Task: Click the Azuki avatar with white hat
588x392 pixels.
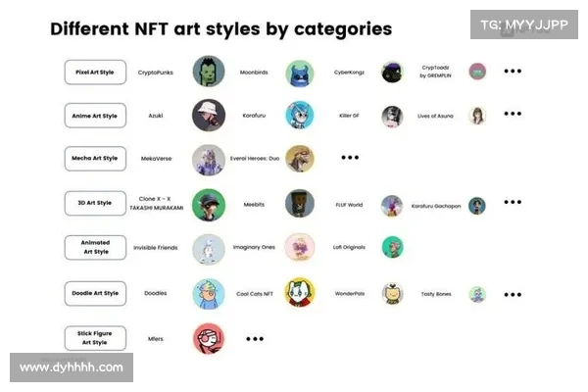Action: pos(209,116)
